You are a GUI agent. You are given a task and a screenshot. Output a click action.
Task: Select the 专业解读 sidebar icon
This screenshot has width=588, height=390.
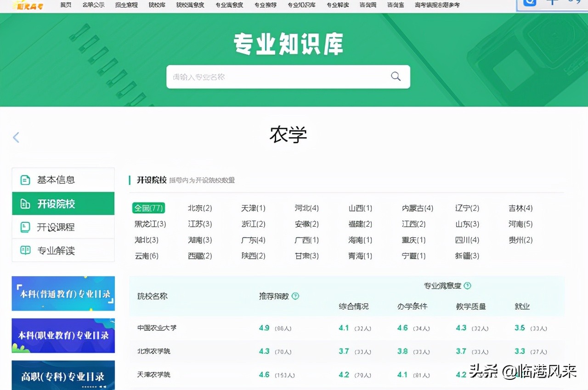coord(25,250)
